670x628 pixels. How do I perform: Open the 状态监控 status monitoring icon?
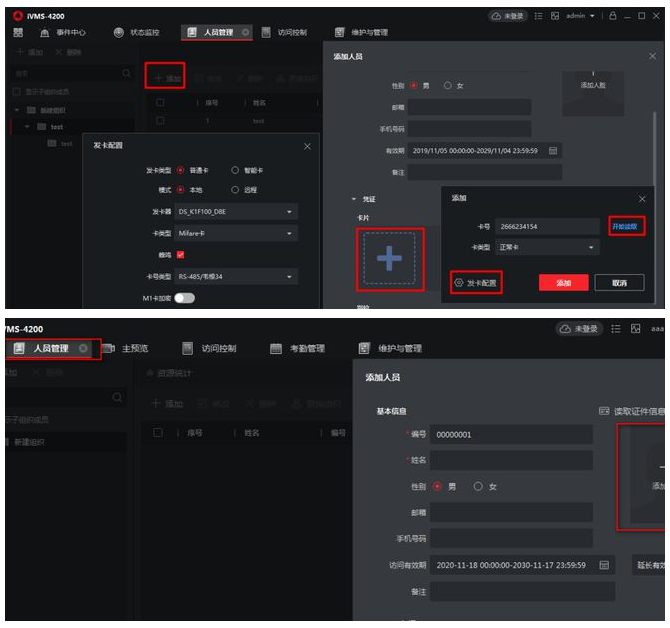click(119, 33)
